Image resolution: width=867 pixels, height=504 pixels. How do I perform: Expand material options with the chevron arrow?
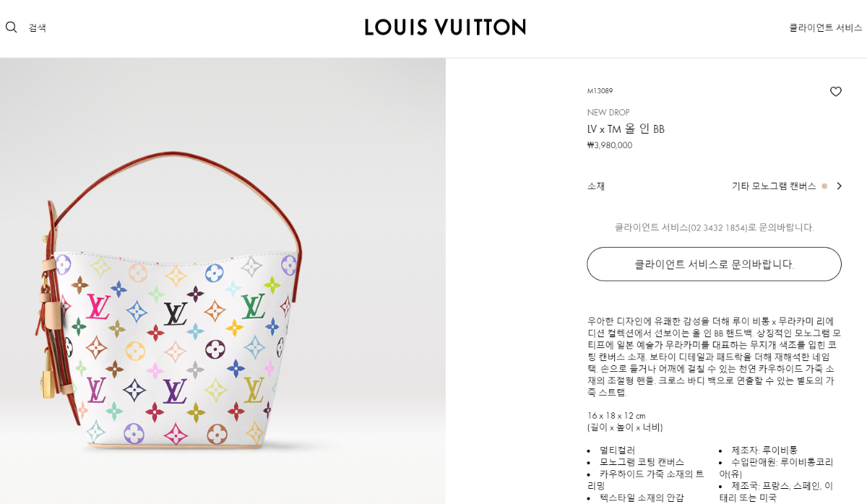[839, 186]
